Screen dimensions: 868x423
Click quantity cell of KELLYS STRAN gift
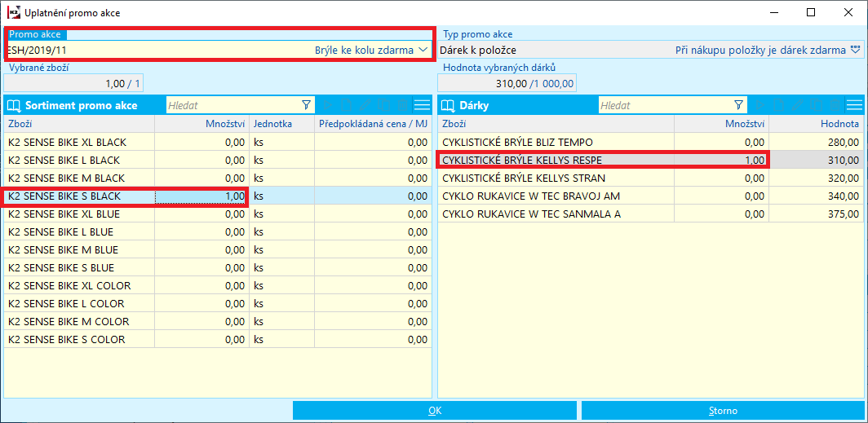click(x=721, y=178)
